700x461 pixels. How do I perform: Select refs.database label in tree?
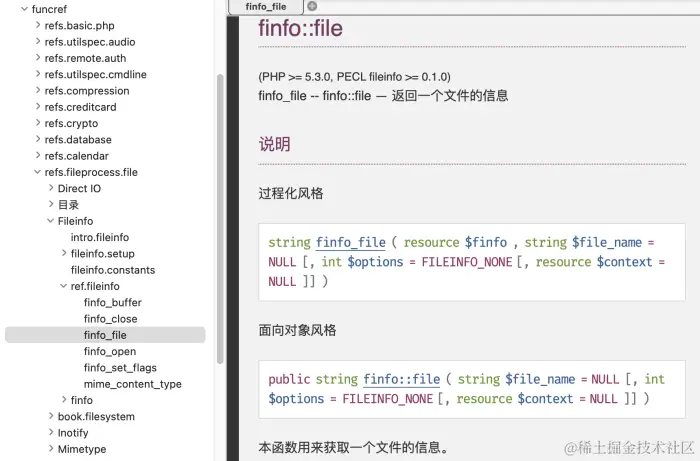coord(78,140)
